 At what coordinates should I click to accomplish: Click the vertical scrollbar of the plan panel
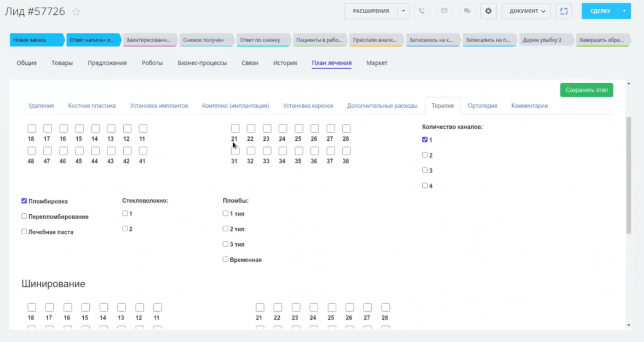[628, 175]
